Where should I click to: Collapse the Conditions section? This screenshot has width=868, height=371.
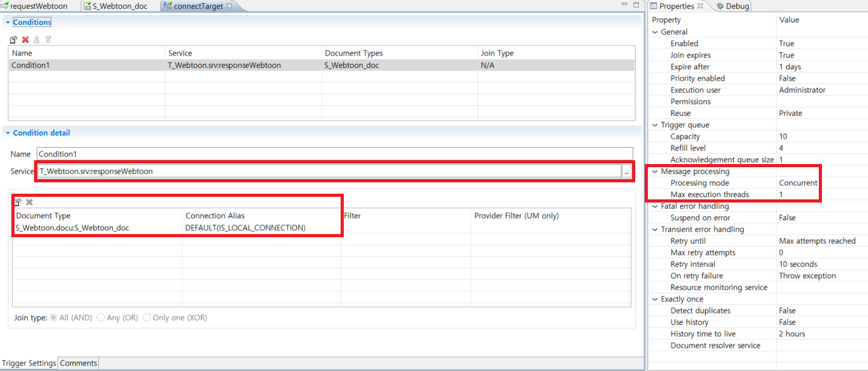8,22
